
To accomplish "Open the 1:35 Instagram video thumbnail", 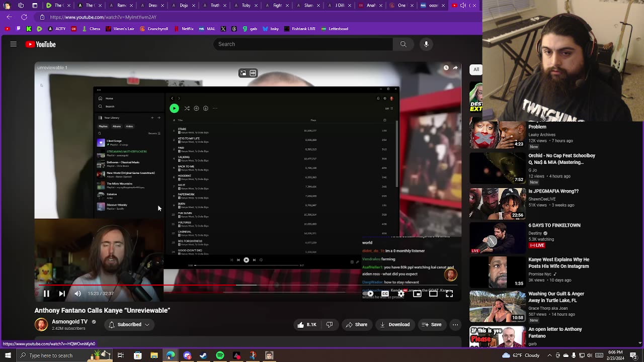I will click(x=498, y=272).
